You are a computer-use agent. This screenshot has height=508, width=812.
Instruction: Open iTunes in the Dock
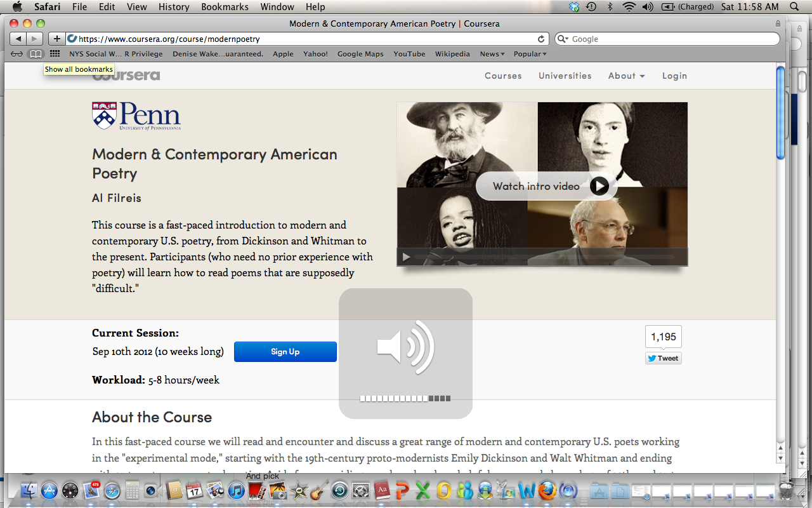(x=236, y=490)
